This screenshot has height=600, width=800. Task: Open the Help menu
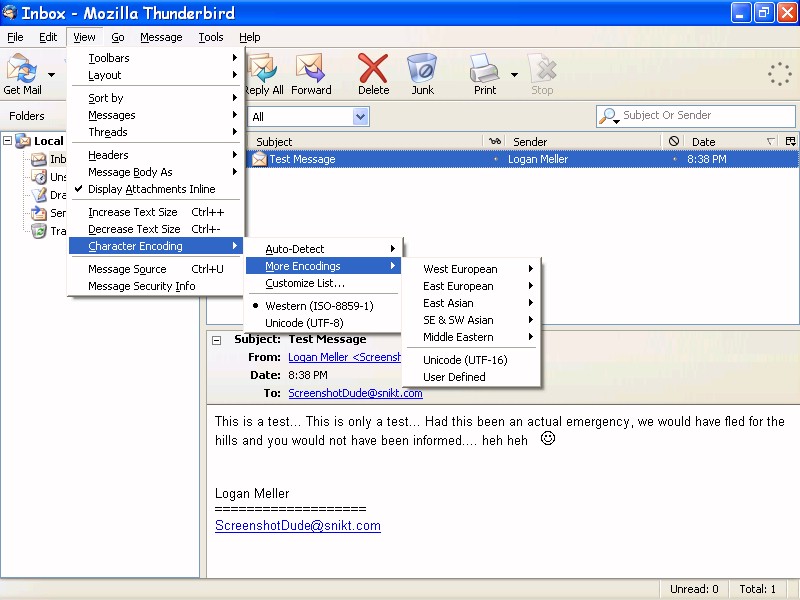pyautogui.click(x=249, y=37)
